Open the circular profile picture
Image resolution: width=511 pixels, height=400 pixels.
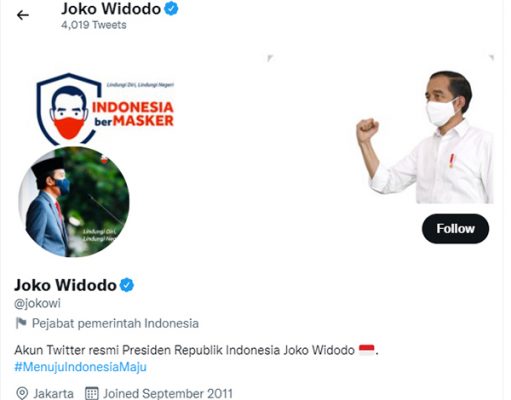coord(74,202)
